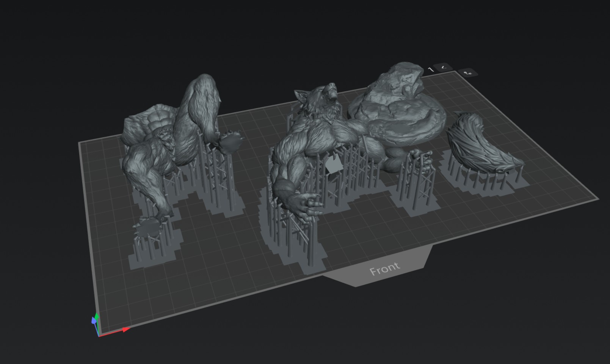
Task: Click the support pillars under werewolf's right hand
Action: click(x=417, y=178)
